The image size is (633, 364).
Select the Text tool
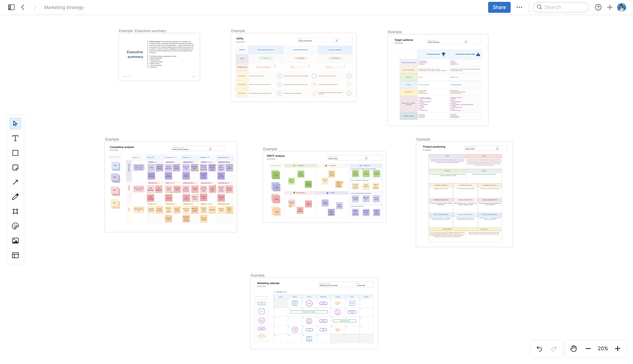(x=15, y=138)
